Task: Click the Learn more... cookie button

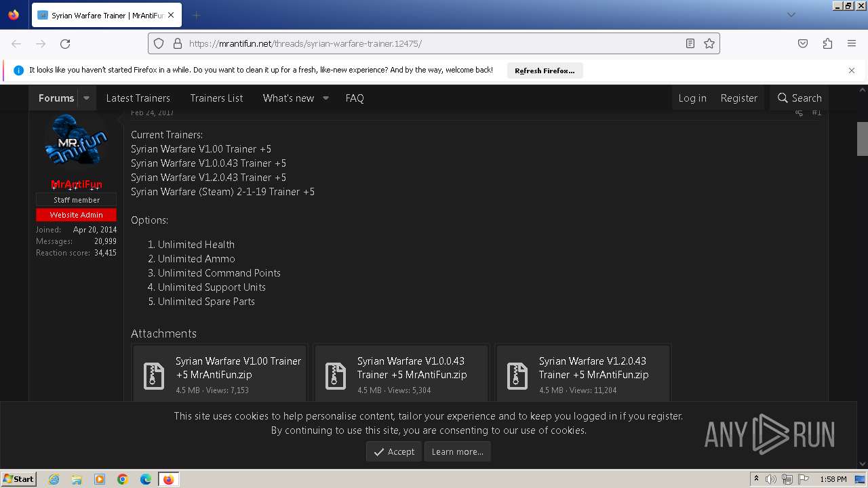Action: click(458, 451)
